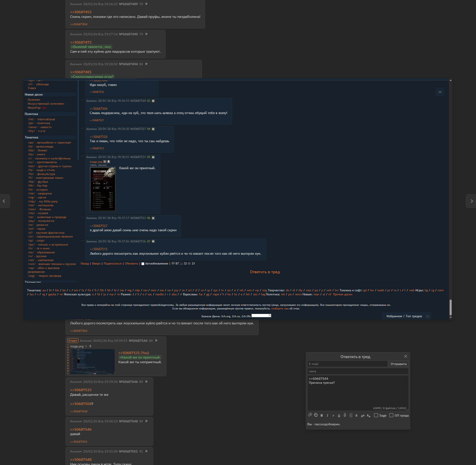Expand post options arrow on post №50687489

pyautogui.click(x=147, y=4)
